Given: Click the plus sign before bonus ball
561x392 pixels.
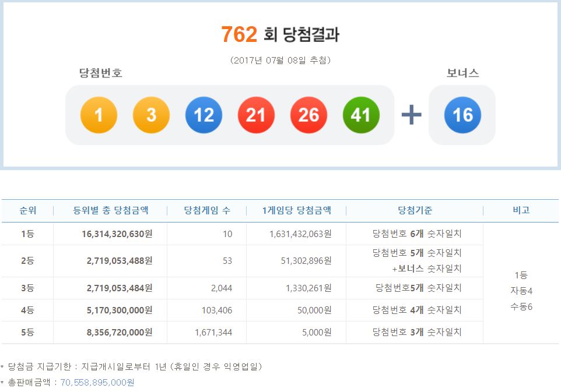Looking at the screenshot, I should click(412, 115).
